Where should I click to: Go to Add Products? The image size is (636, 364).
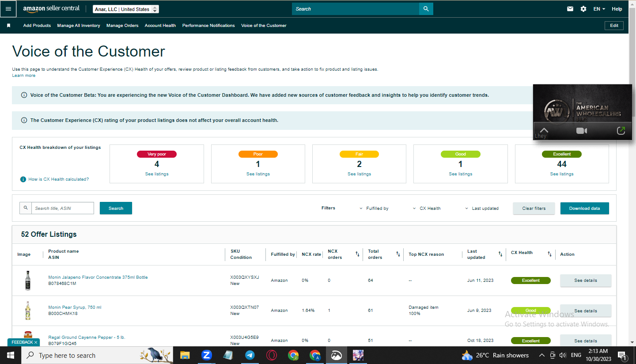pos(37,26)
